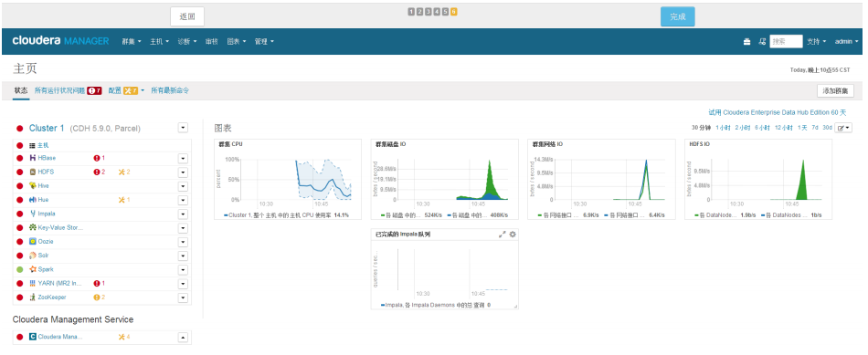Click the HBase health issue badge
The width and height of the screenshot is (868, 355).
100,158
